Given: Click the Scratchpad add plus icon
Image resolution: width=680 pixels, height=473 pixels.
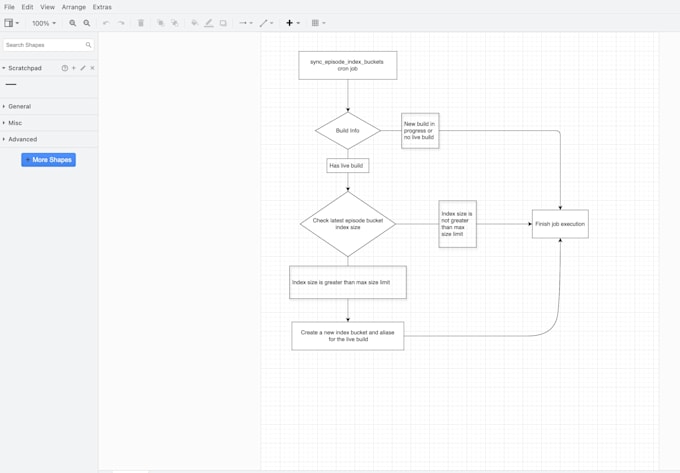Looking at the screenshot, I should tap(74, 68).
